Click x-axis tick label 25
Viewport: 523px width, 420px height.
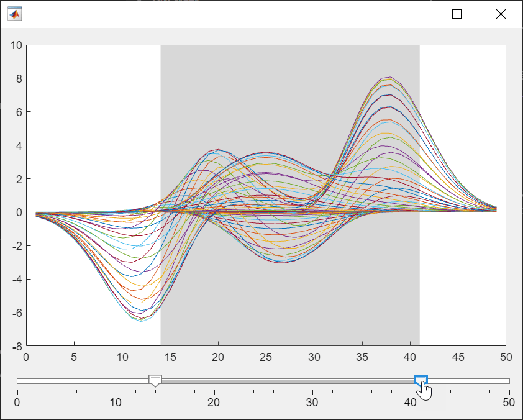[x=266, y=357]
